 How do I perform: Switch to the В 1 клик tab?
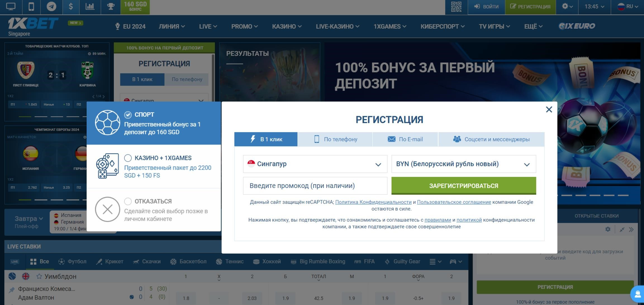[x=266, y=139]
